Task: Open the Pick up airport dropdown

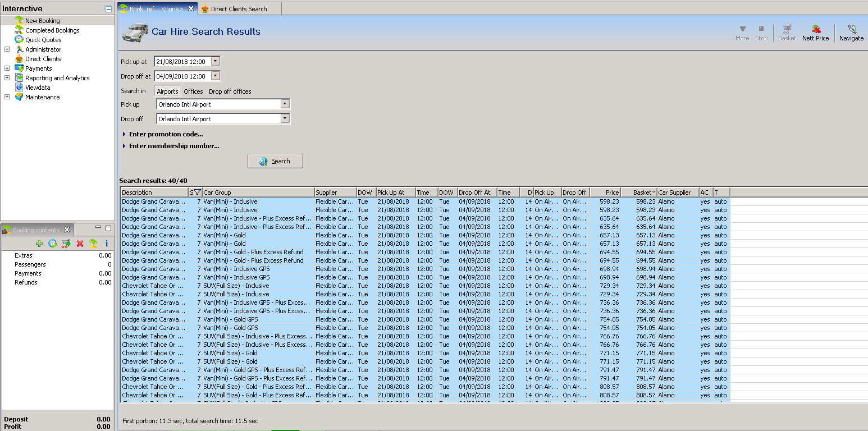Action: [285, 104]
